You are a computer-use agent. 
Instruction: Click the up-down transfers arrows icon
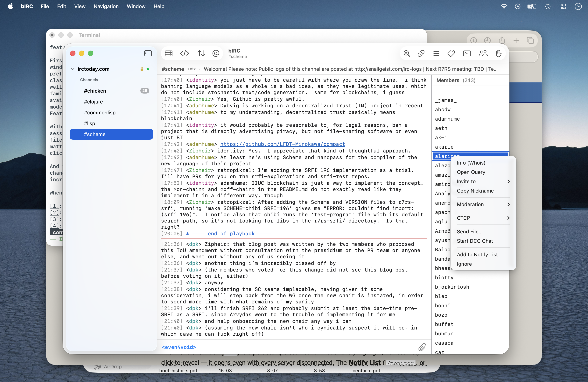click(x=201, y=53)
